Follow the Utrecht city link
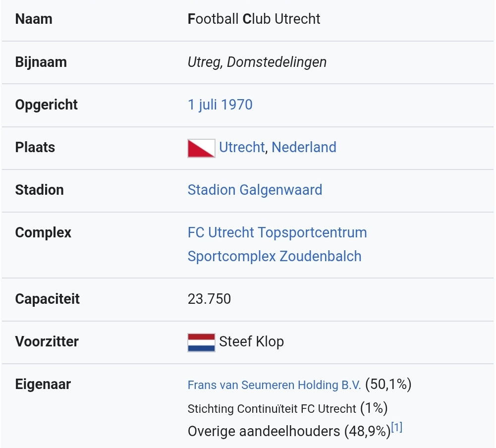Screen dimensions: 496x448 click(242, 148)
